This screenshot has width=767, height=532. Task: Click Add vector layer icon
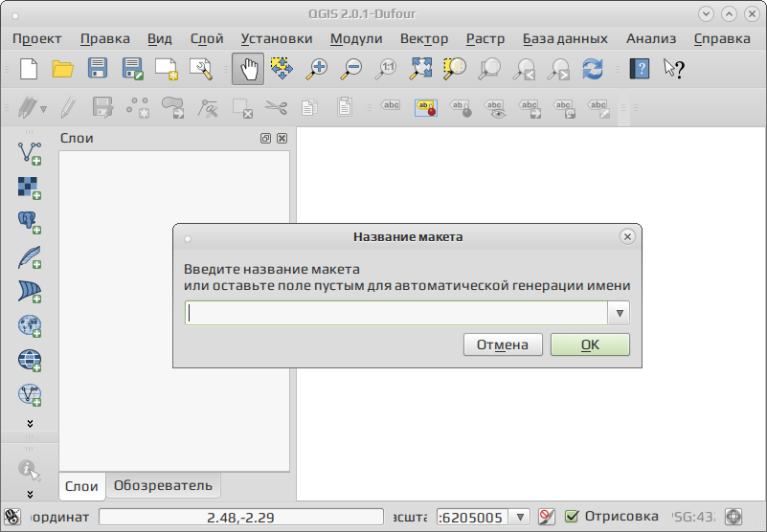click(x=30, y=153)
